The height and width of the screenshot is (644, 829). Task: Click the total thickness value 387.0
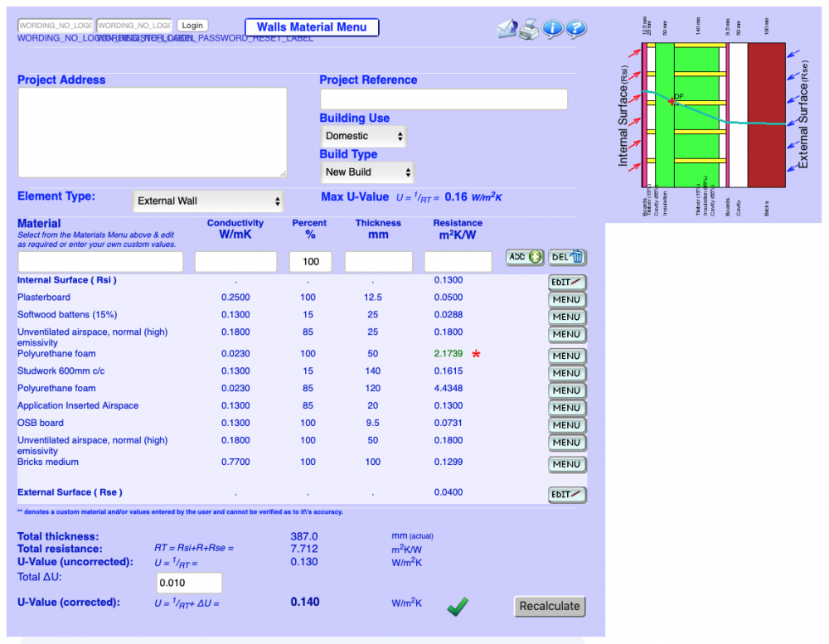click(x=304, y=537)
